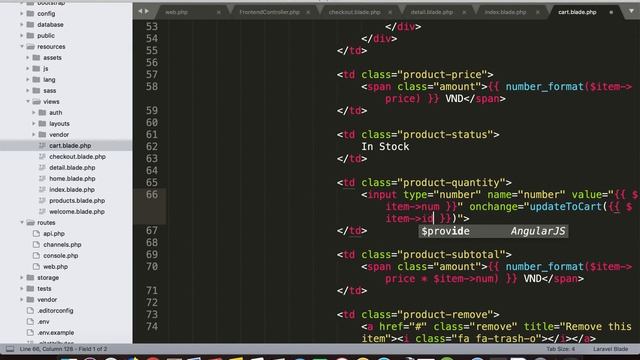The image size is (640, 360).
Task: Close the web.php tab
Action: click(x=219, y=12)
